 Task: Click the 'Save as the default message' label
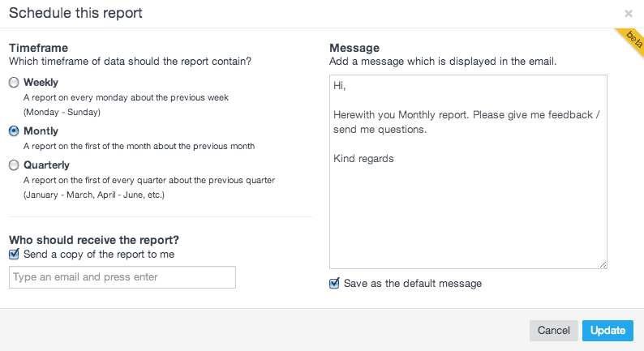pyautogui.click(x=413, y=284)
